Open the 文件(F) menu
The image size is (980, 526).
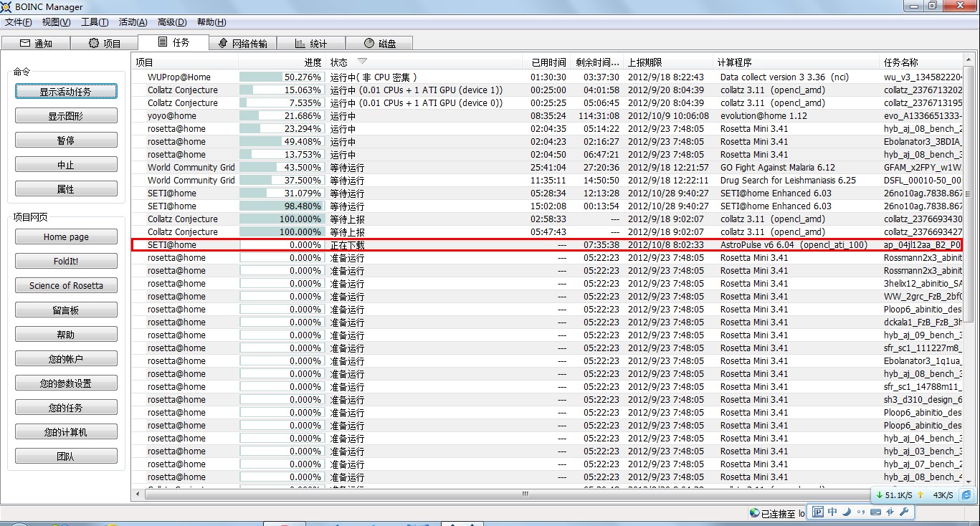[x=19, y=22]
